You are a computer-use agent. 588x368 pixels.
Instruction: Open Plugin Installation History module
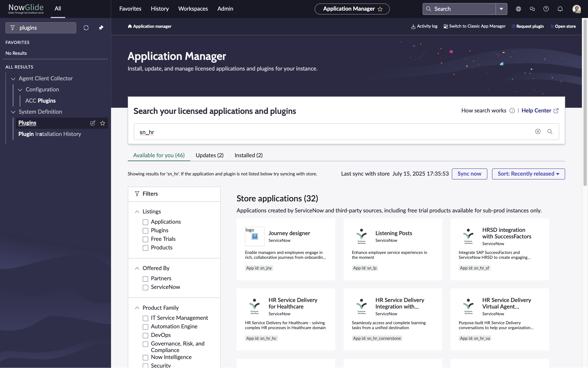(50, 134)
